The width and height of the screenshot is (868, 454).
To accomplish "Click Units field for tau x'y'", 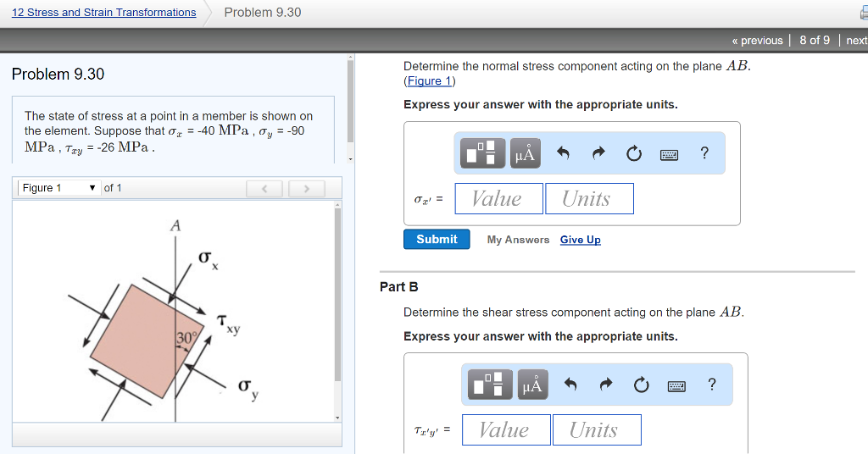I will click(597, 429).
